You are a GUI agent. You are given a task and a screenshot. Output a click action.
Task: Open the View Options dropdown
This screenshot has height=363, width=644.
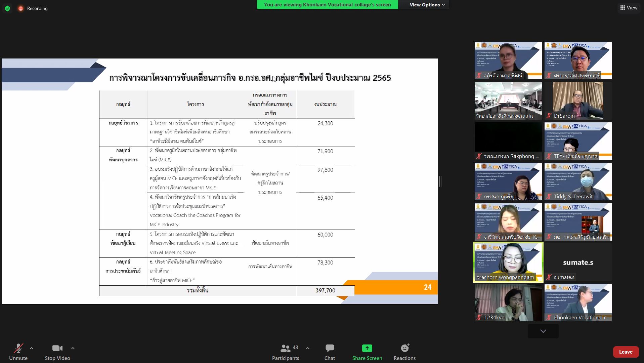coord(427,5)
